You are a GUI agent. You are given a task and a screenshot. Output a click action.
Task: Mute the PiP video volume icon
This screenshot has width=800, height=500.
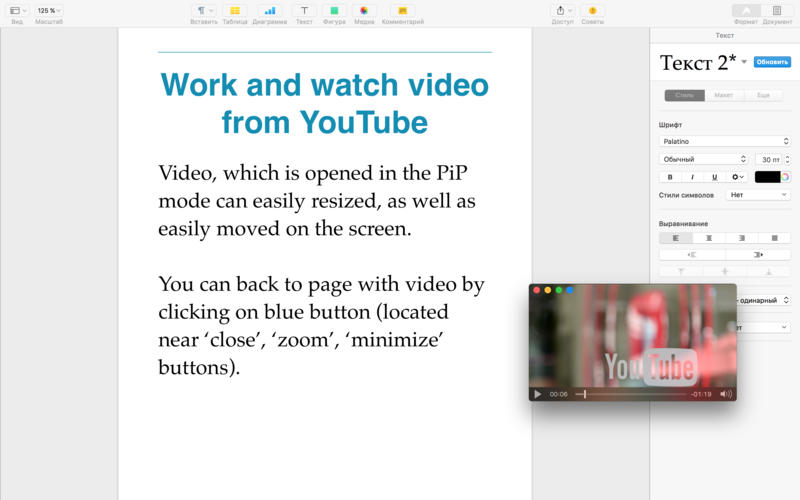point(726,394)
